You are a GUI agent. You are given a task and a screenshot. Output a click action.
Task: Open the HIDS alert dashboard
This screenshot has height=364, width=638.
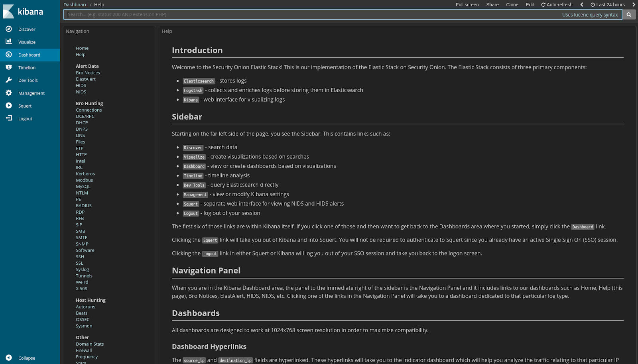pos(81,85)
